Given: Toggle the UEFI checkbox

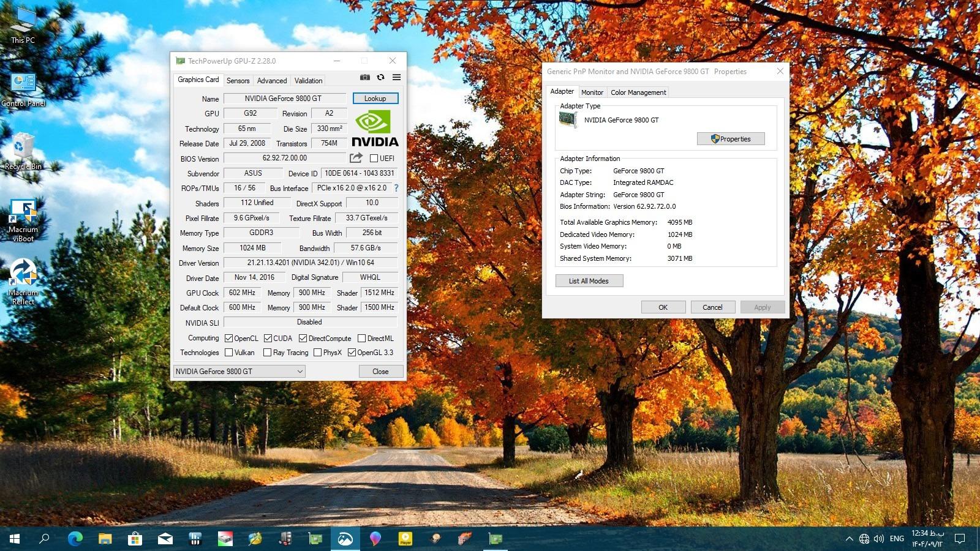Looking at the screenshot, I should coord(374,159).
